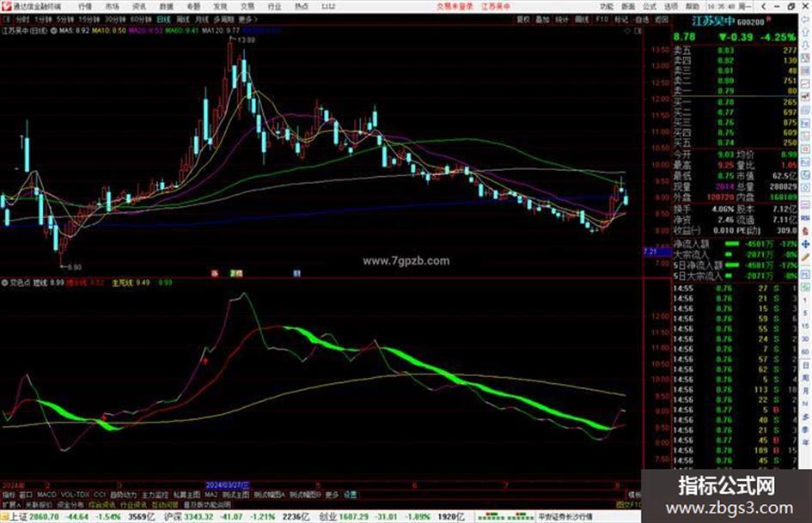Select the 资金分布 bottom tab
This screenshot has width=812, height=523.
(70, 505)
